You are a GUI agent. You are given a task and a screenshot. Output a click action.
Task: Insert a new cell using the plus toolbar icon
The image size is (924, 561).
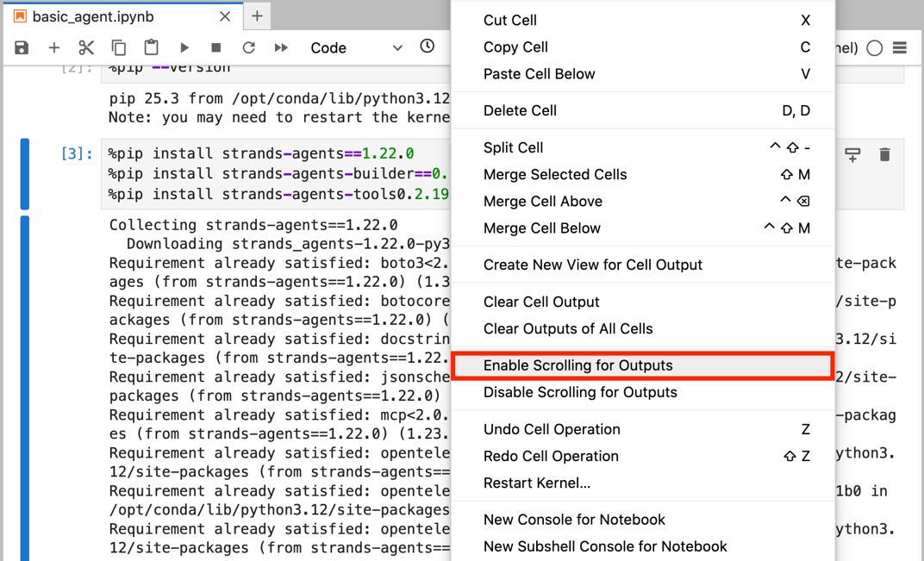(54, 47)
